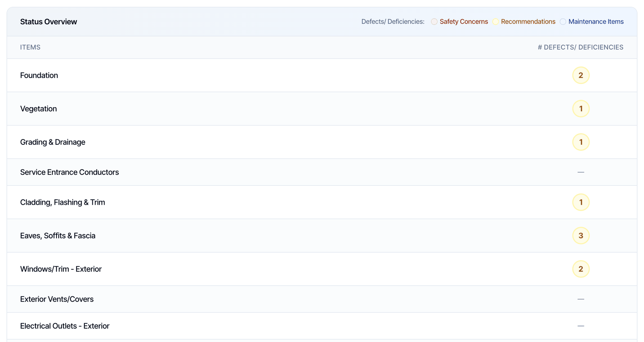Viewport: 644px width, 342px height.
Task: Click Cladding, Flashing & Trim count badge
Action: 581,202
